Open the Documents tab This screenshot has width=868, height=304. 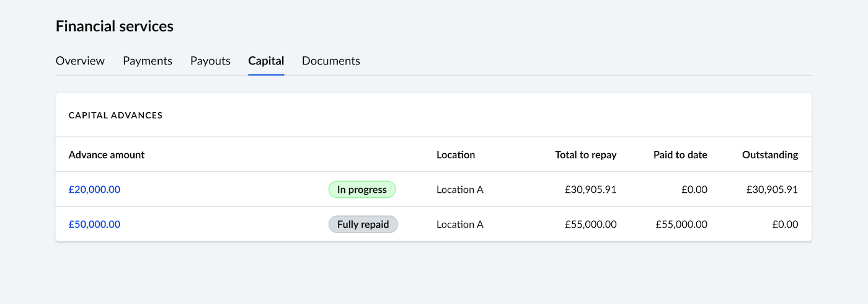[331, 61]
